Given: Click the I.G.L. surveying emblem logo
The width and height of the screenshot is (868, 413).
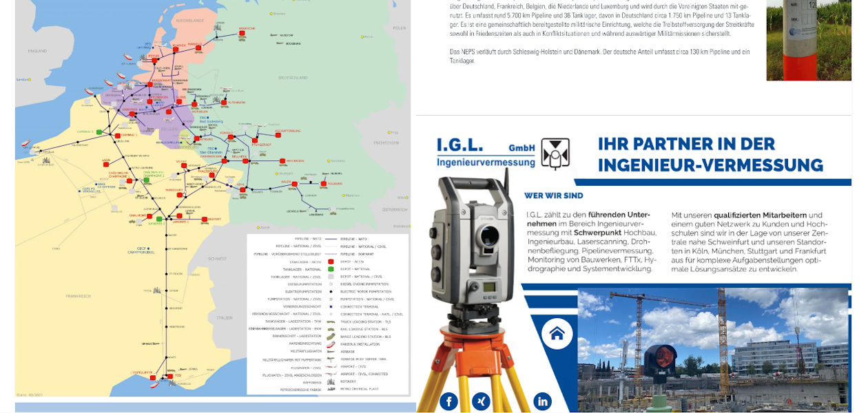Looking at the screenshot, I should coord(555,153).
